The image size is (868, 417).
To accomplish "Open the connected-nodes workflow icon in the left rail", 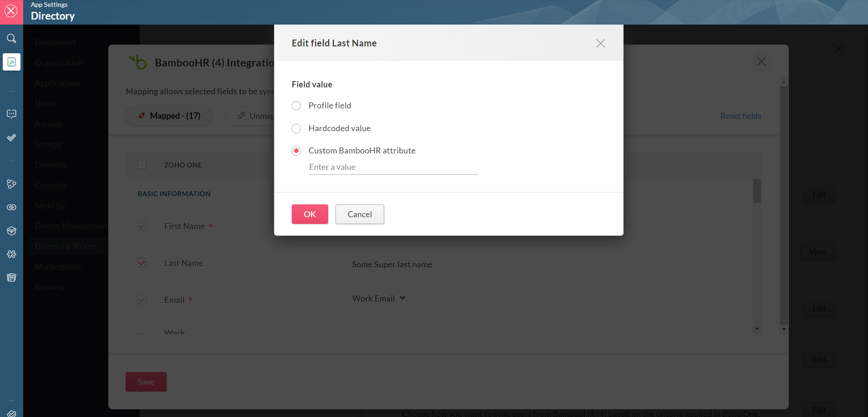I will 11,184.
